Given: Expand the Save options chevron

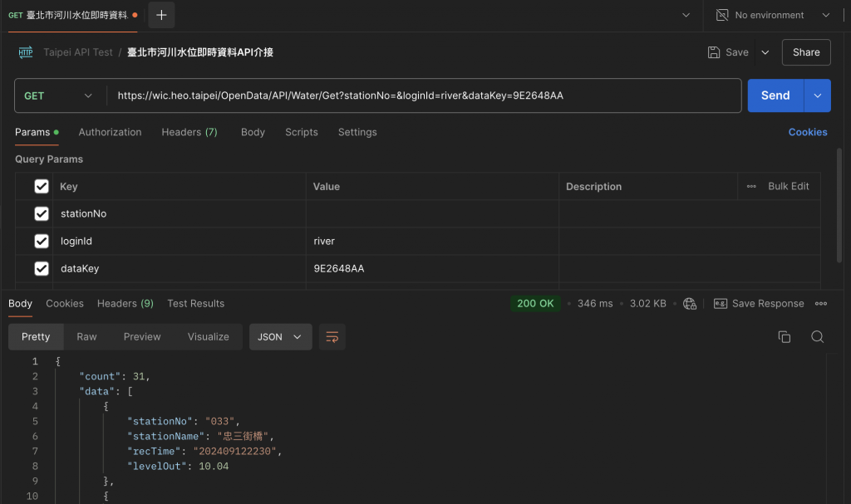Looking at the screenshot, I should [x=765, y=52].
